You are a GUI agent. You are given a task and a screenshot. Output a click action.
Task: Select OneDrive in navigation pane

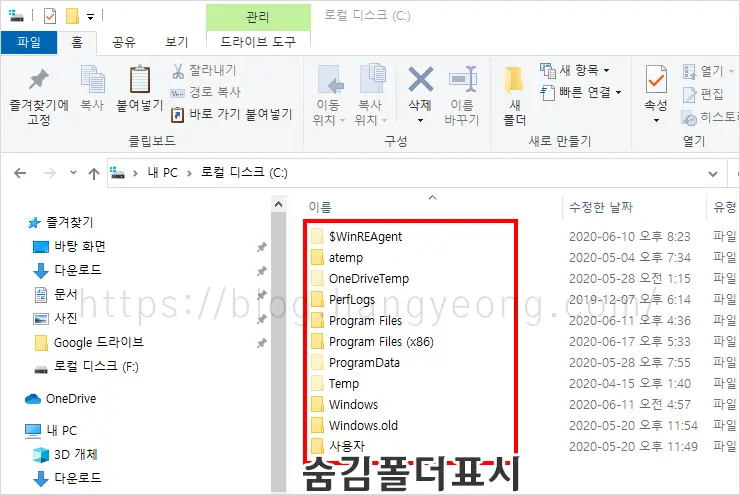click(60, 399)
